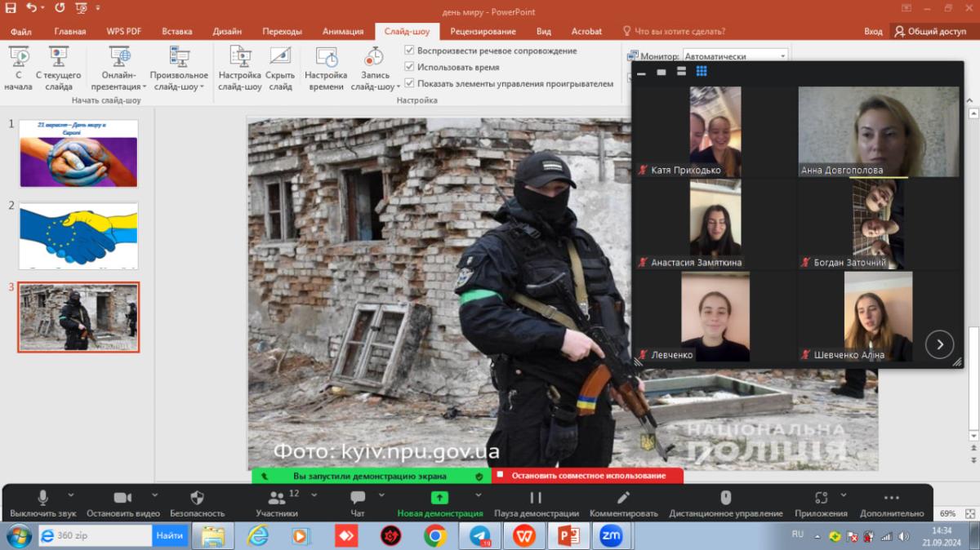Uncheck Use Timings checkbox
980x550 pixels.
[410, 67]
